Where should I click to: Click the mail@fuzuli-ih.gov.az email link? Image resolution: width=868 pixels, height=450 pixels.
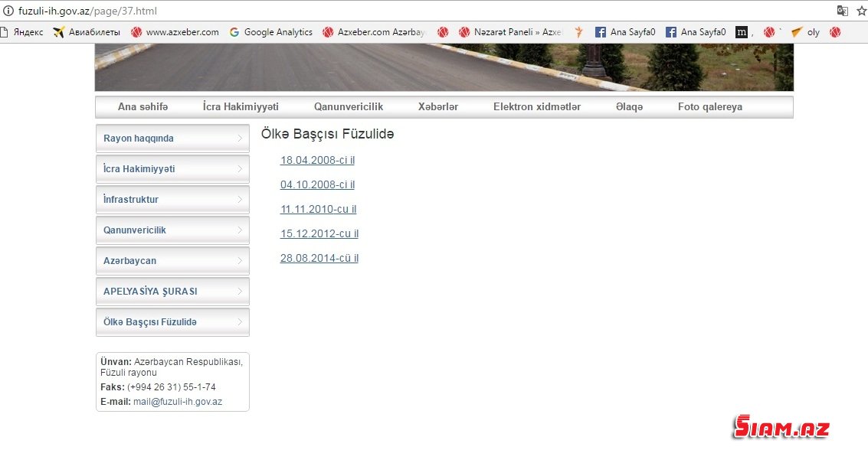tap(178, 402)
